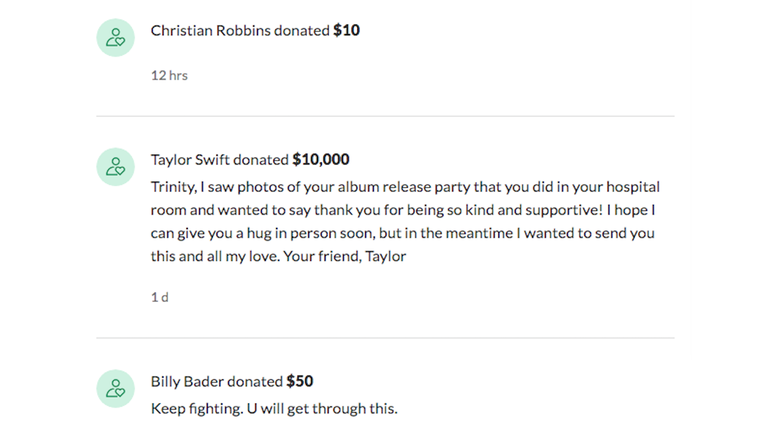This screenshot has height=432, width=768.
Task: Click the 1 d timestamp
Action: 160,297
